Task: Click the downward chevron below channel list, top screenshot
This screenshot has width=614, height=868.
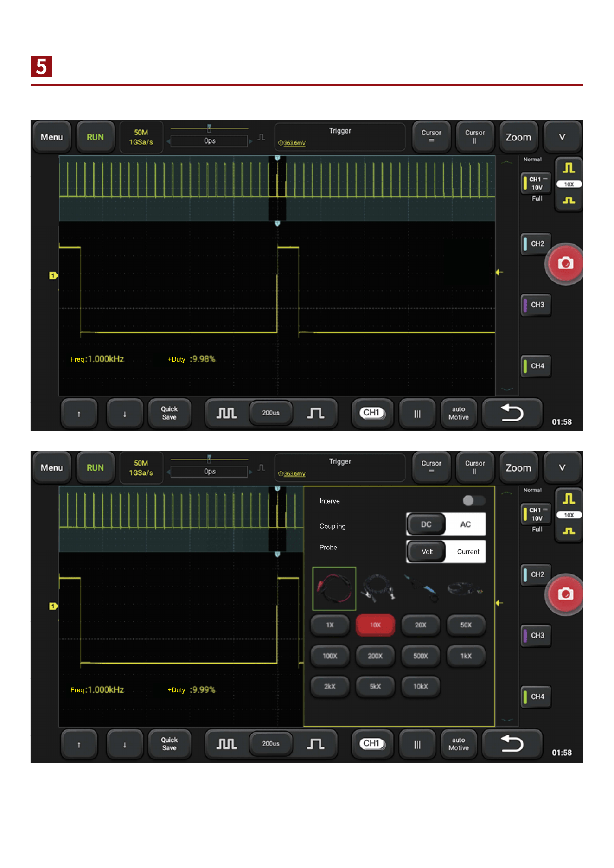Action: coord(507,389)
